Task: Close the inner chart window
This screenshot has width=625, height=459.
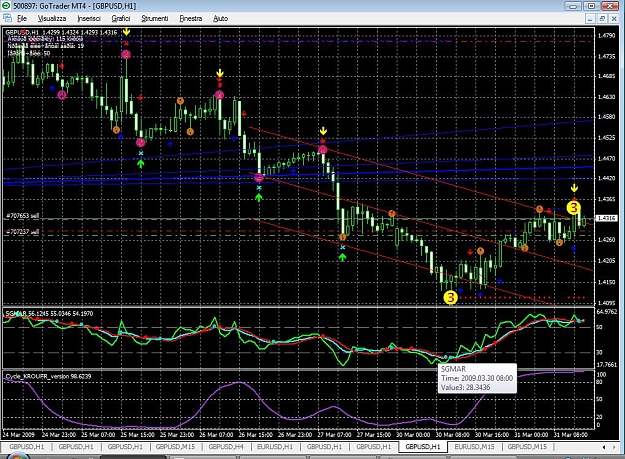Action: tap(614, 18)
